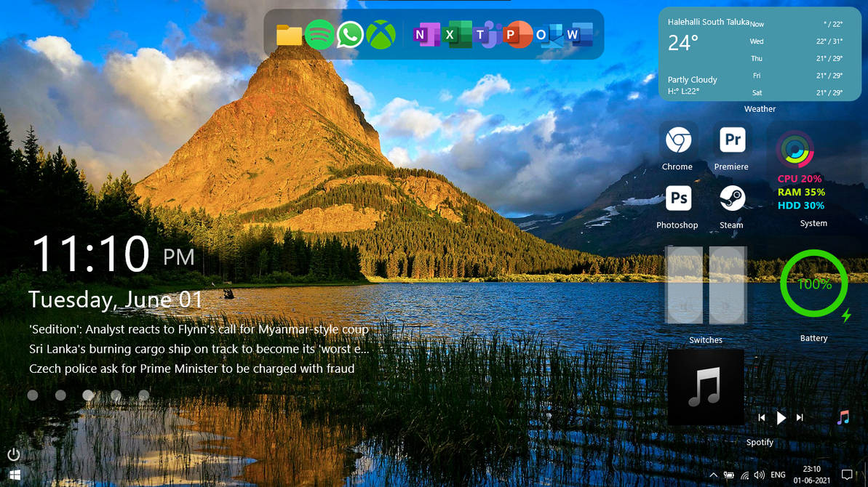
Task: Click the Fri forecast row
Action: point(797,76)
